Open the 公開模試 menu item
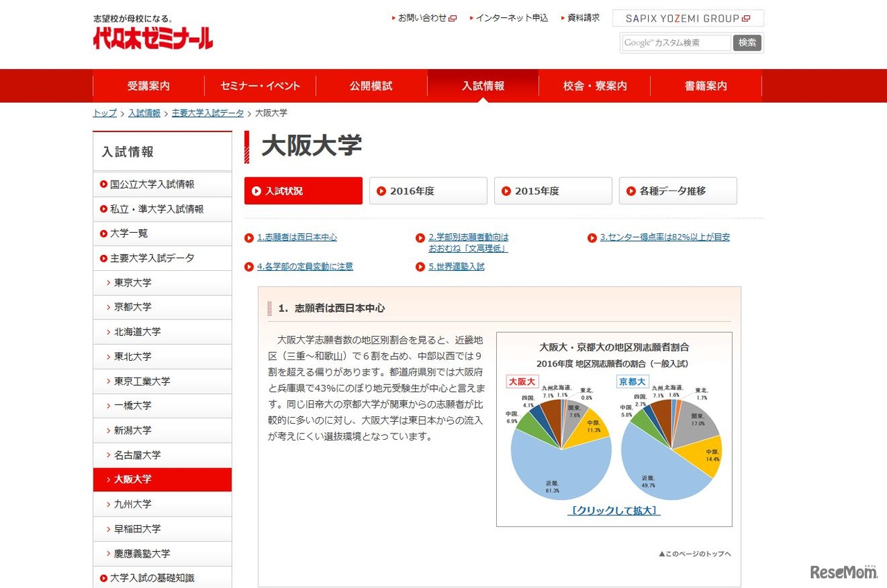Viewport: 887px width, 588px height. [371, 85]
